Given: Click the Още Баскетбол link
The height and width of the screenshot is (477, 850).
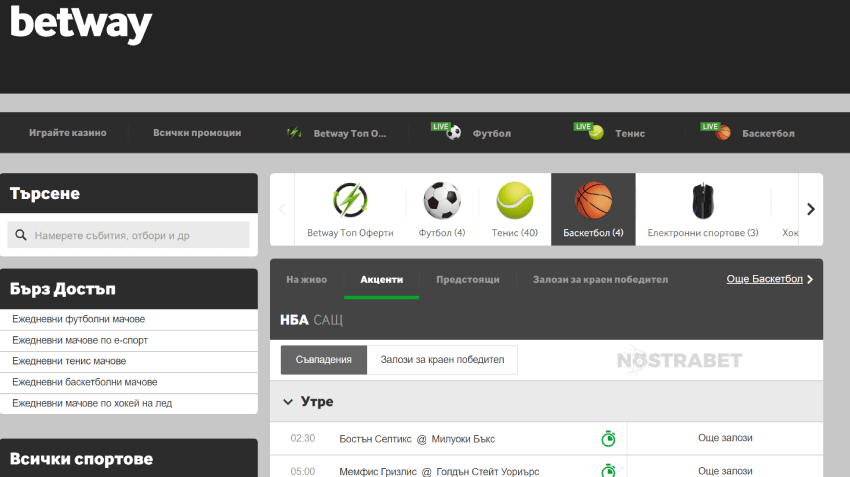Looking at the screenshot, I should [x=764, y=279].
